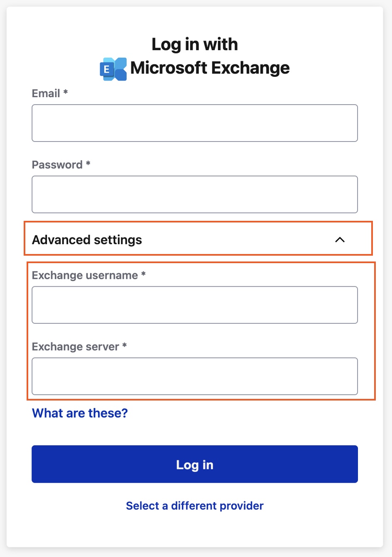Click the required asterisk beside Password
The image size is (392, 557).
[x=88, y=164]
